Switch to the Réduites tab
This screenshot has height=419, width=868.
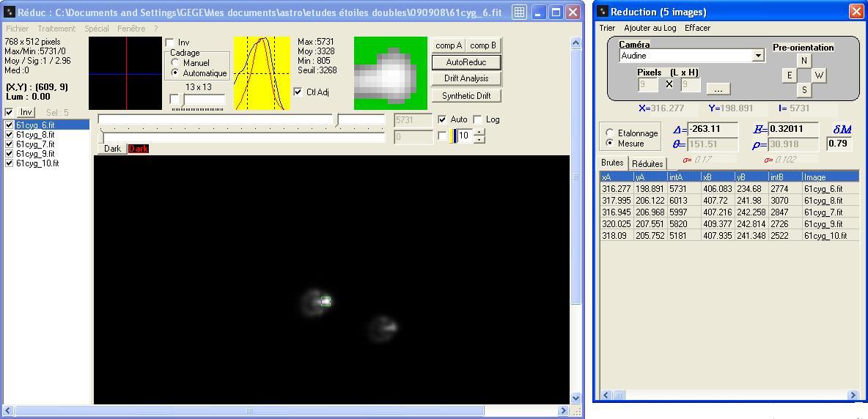[647, 164]
